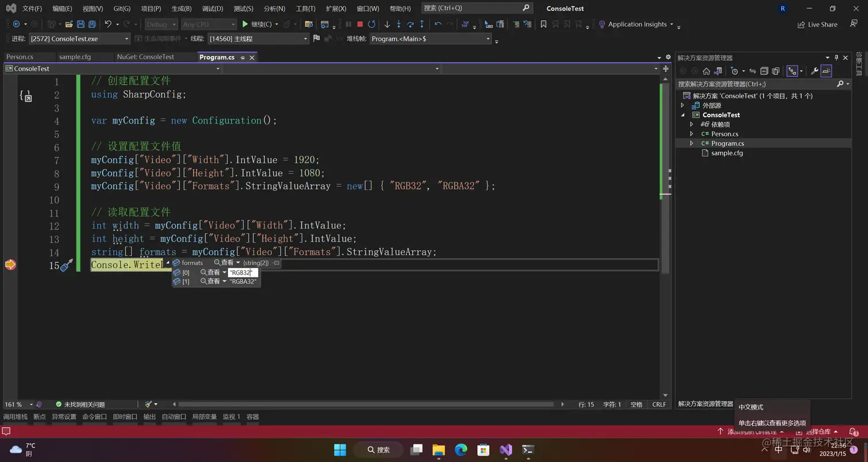Image resolution: width=868 pixels, height=462 pixels.
Task: Click the switch-views icon in Solution Explorer
Action: (718, 71)
